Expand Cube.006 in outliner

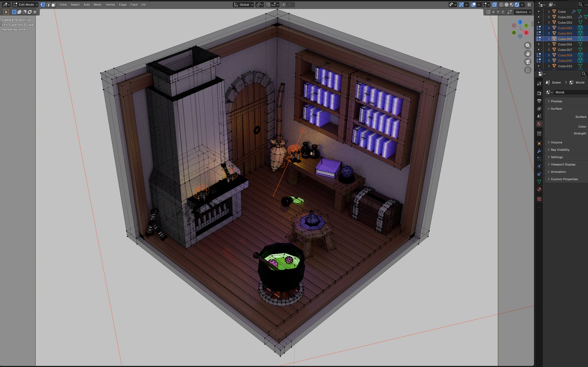[x=549, y=45]
